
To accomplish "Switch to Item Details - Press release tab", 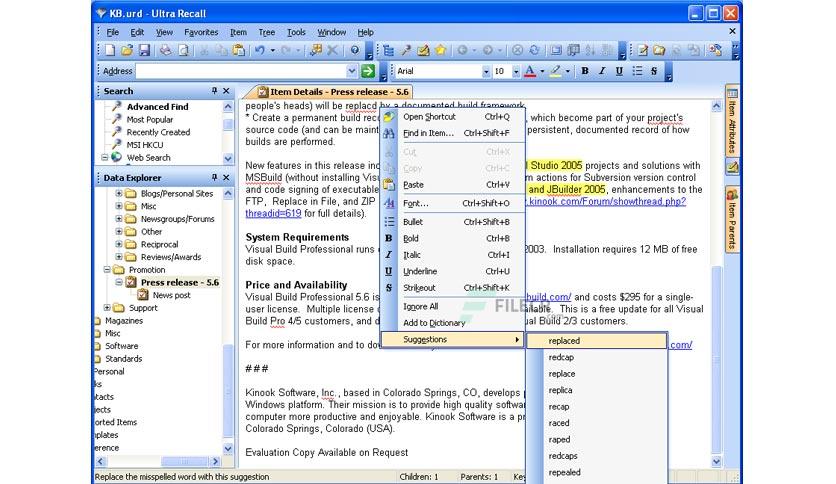I will coord(333,92).
